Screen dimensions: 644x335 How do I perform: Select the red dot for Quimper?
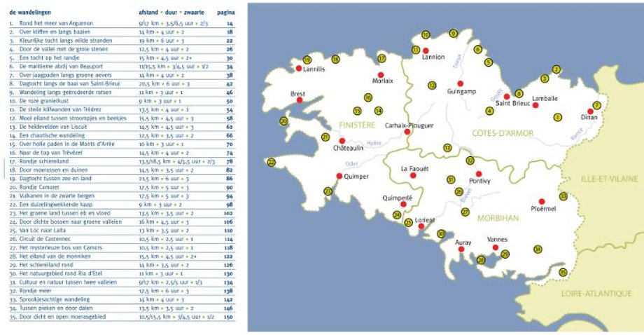(339, 177)
